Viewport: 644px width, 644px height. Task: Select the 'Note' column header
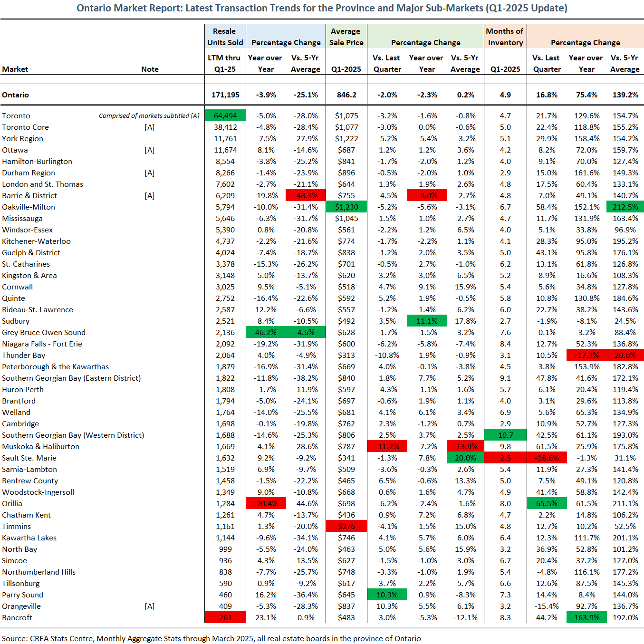(x=150, y=69)
